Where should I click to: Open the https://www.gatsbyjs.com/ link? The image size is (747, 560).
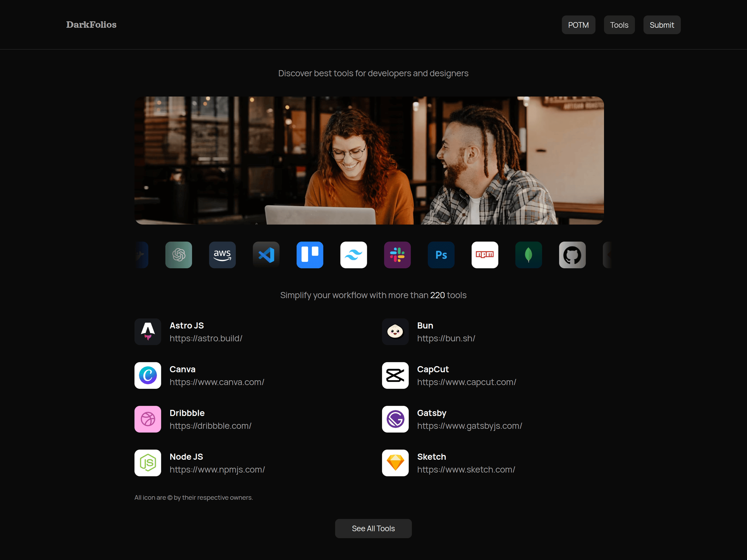[470, 426]
